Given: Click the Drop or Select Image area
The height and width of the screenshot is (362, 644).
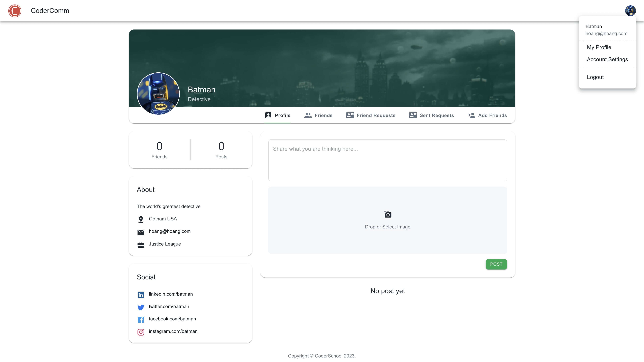Looking at the screenshot, I should (x=388, y=220).
